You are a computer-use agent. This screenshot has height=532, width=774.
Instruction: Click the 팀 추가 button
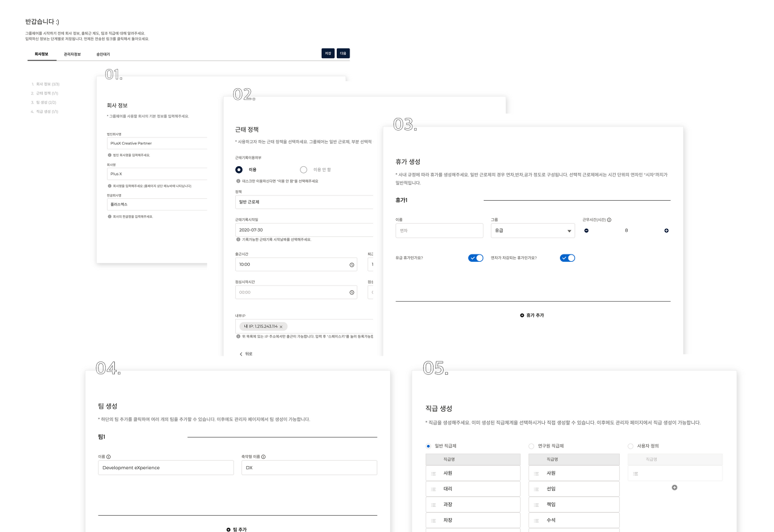tap(236, 529)
